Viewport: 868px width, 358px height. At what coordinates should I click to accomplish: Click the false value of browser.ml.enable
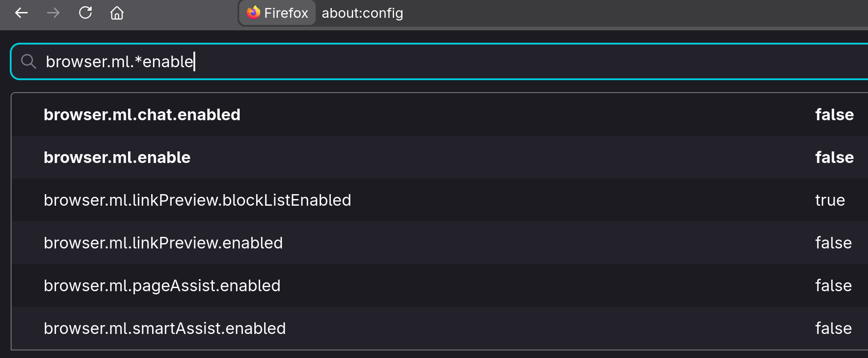tap(834, 158)
